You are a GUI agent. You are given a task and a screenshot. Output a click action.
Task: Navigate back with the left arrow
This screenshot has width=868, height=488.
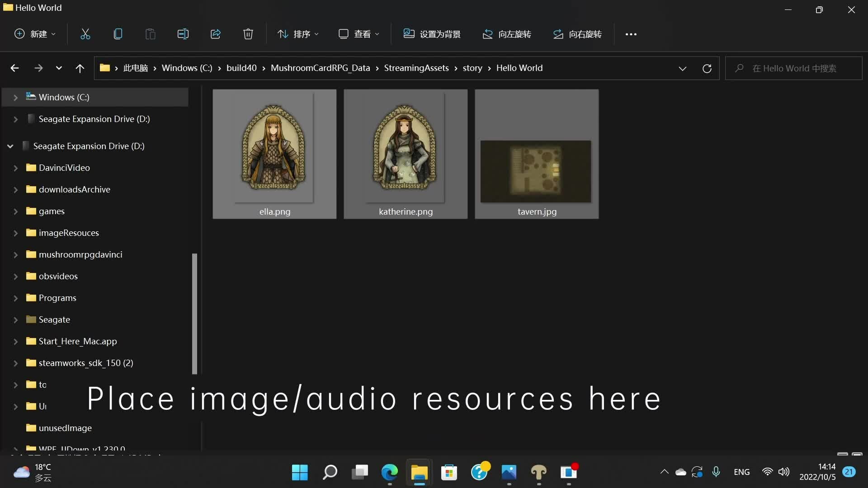(14, 68)
